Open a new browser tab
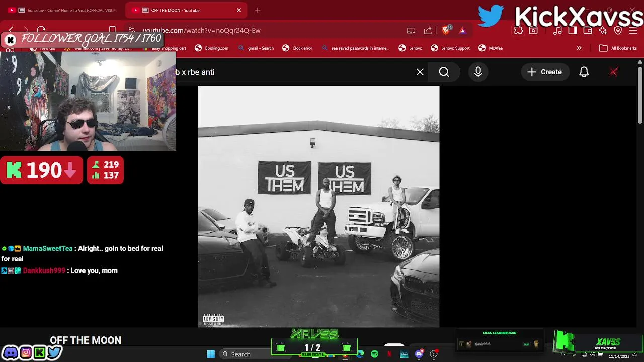This screenshot has width=644, height=362. pyautogui.click(x=258, y=10)
